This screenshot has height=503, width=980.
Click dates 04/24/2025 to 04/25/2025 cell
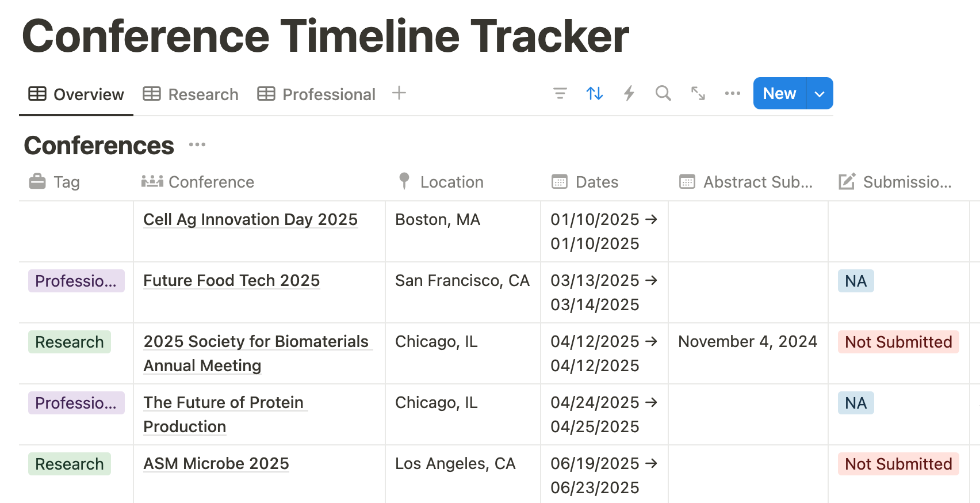click(604, 414)
